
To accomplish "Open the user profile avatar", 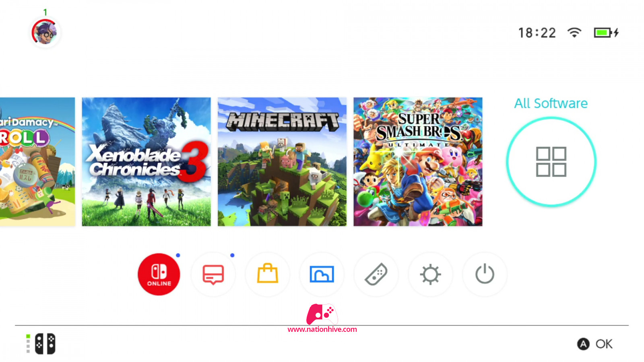I will click(x=45, y=33).
